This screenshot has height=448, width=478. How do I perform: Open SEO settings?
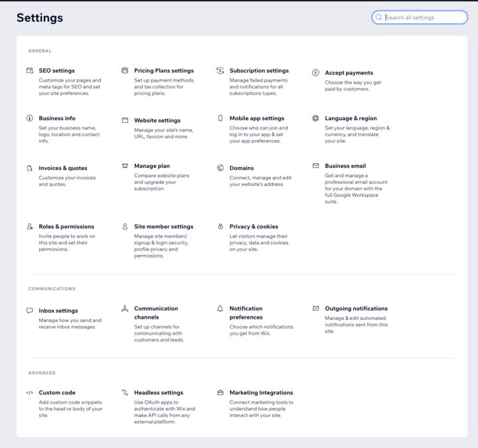[56, 70]
